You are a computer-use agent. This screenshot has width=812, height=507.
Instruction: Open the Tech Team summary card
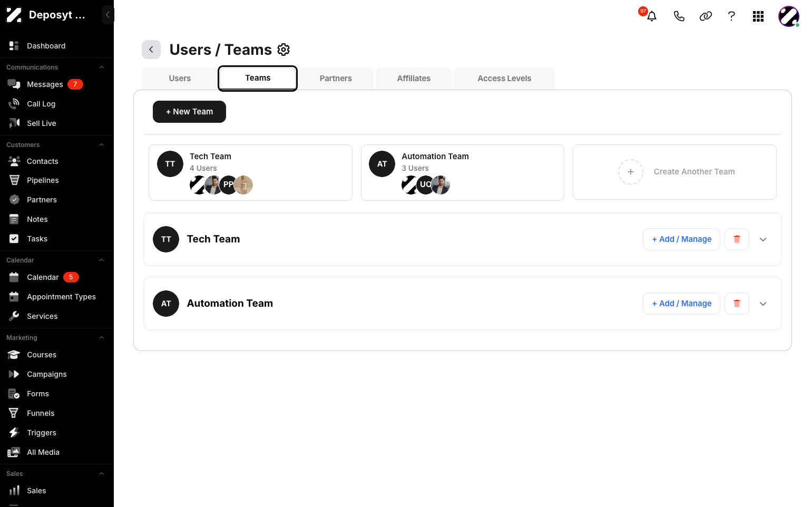pyautogui.click(x=250, y=172)
